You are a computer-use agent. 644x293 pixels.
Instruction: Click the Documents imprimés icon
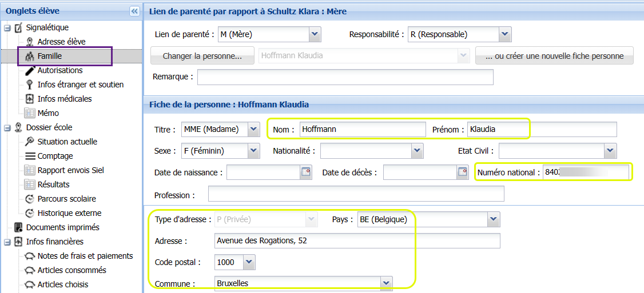(x=18, y=227)
